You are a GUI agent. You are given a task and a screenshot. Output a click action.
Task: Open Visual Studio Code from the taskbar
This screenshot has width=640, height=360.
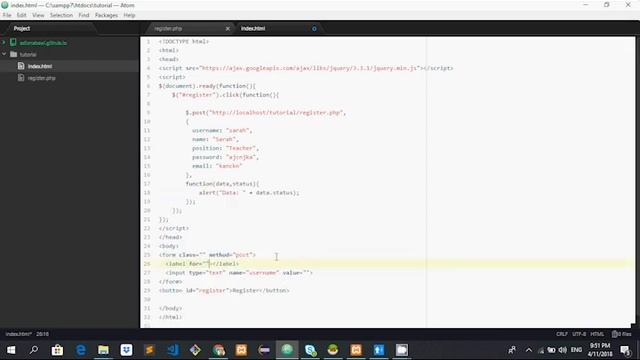pyautogui.click(x=172, y=350)
